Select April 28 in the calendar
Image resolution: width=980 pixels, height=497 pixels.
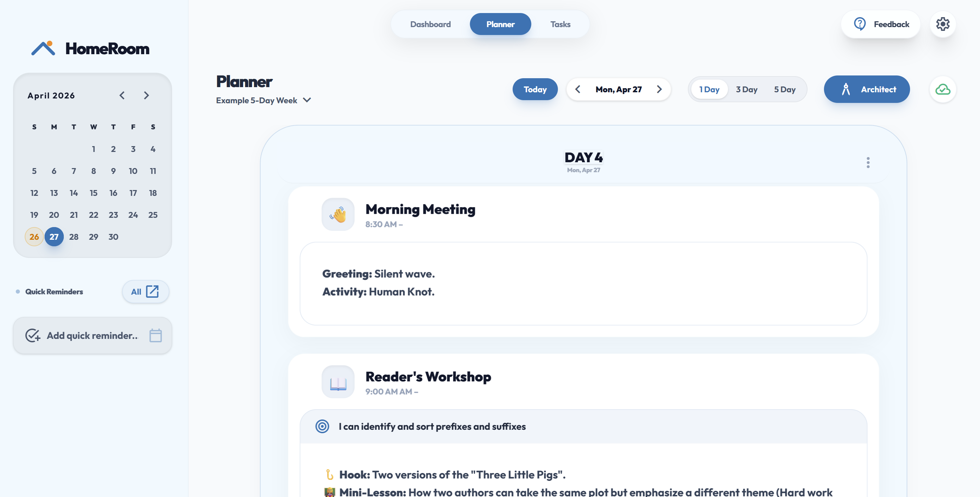[x=74, y=237]
